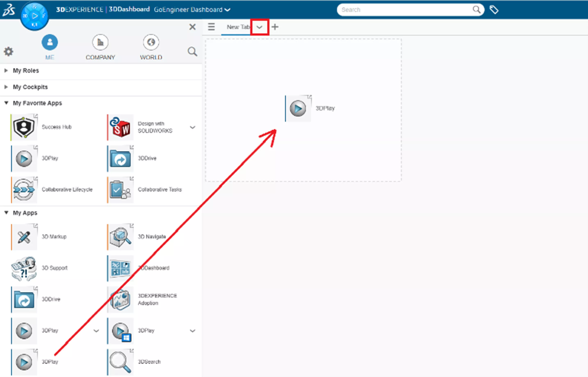This screenshot has height=377, width=588.
Task: Open the 3DEXPERIENCE Adoption app
Action: click(120, 299)
